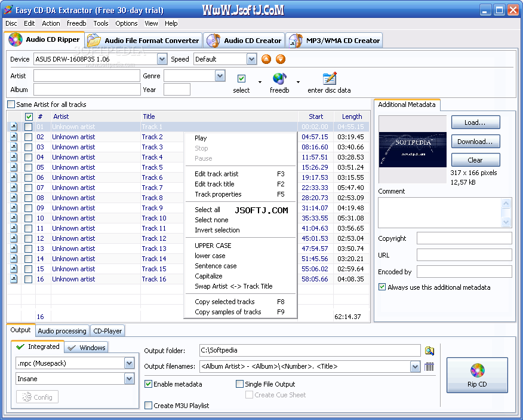
Task: Enable Same Artist for all tracks
Action: coord(11,104)
